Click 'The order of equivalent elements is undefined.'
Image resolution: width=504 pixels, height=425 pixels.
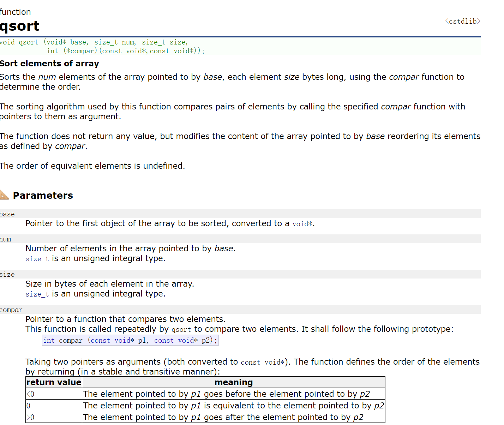(x=92, y=166)
